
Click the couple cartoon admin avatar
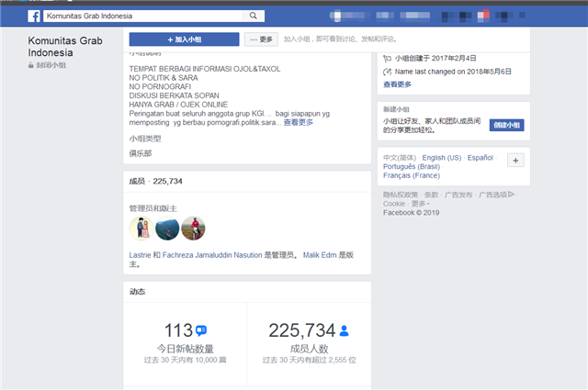pos(141,228)
